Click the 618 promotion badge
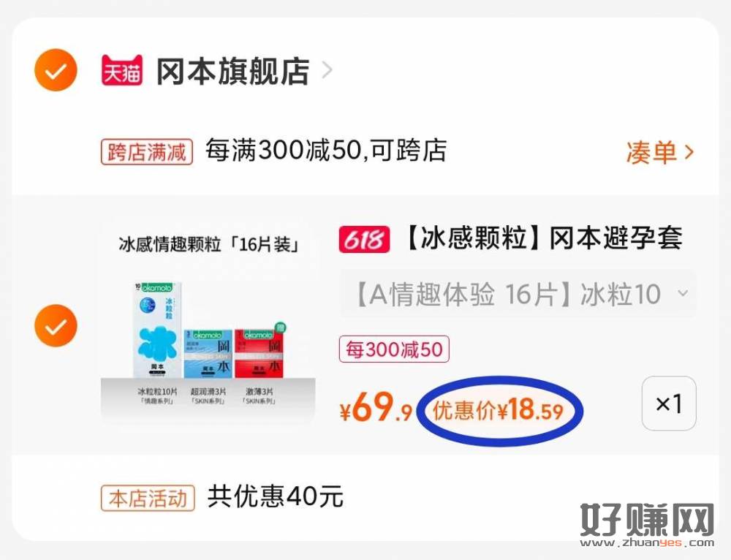Viewport: 731px width, 560px height. click(x=364, y=239)
